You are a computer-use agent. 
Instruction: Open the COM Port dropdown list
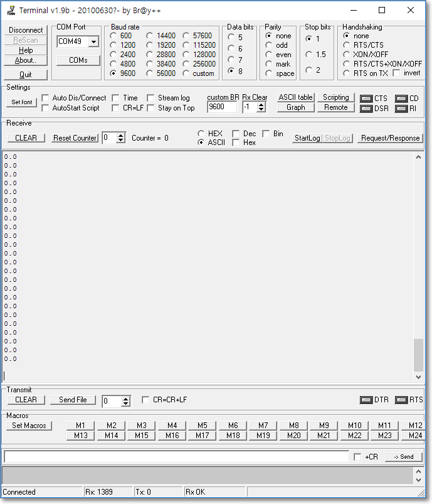coord(93,41)
